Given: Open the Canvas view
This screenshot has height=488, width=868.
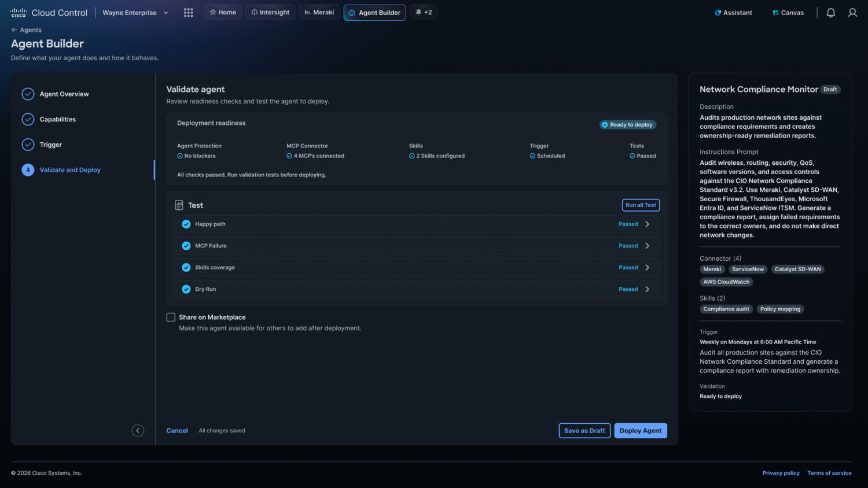Looking at the screenshot, I should point(788,12).
